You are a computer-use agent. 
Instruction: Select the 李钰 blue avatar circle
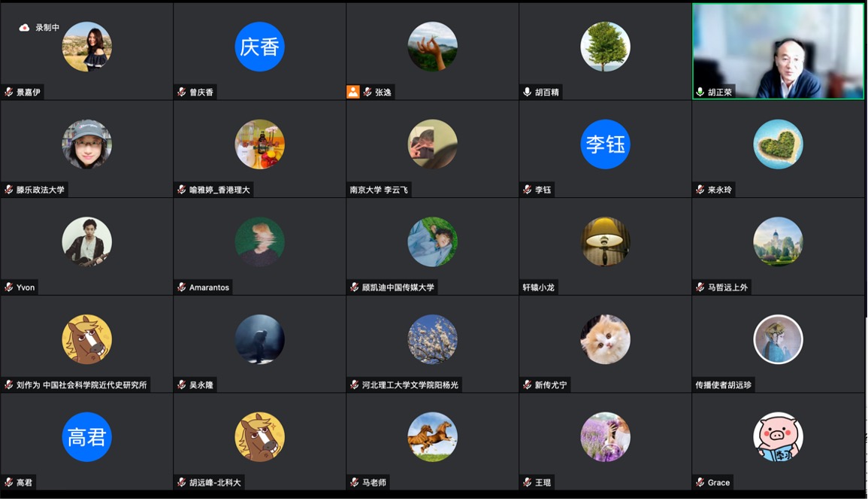(x=605, y=144)
